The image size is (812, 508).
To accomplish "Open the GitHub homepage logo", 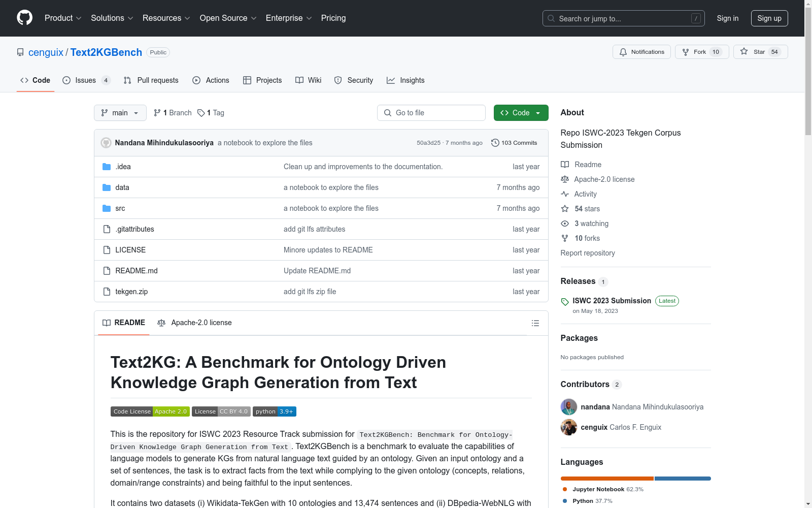I will coord(24,18).
